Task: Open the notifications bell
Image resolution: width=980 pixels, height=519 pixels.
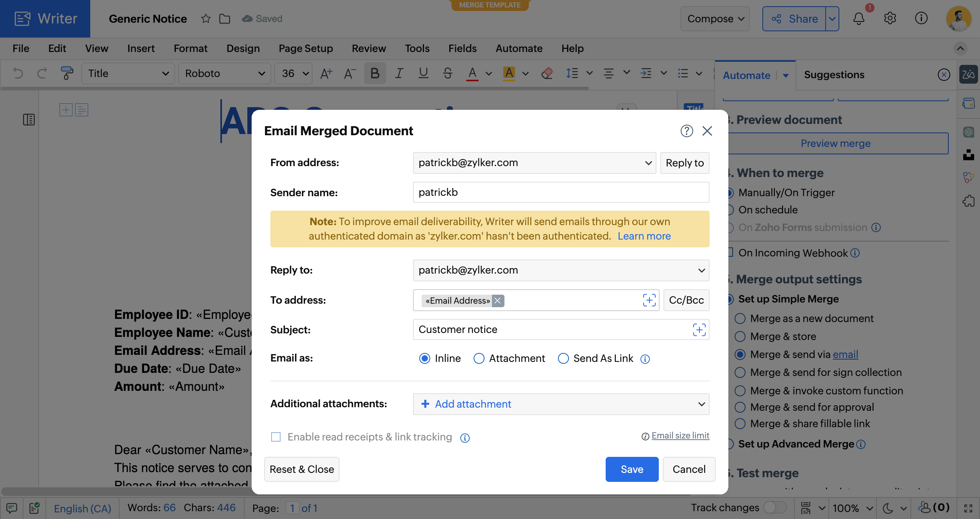Action: [859, 18]
